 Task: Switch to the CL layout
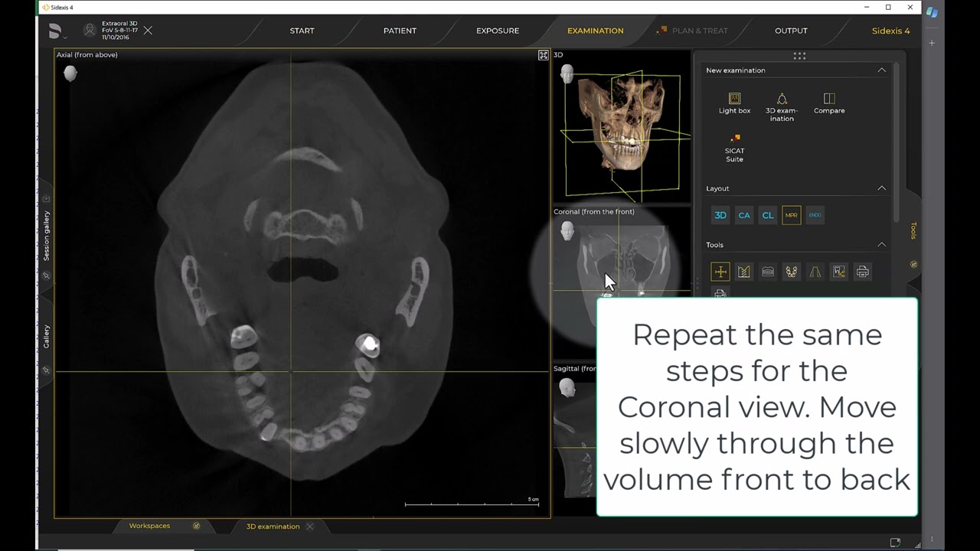coord(768,215)
